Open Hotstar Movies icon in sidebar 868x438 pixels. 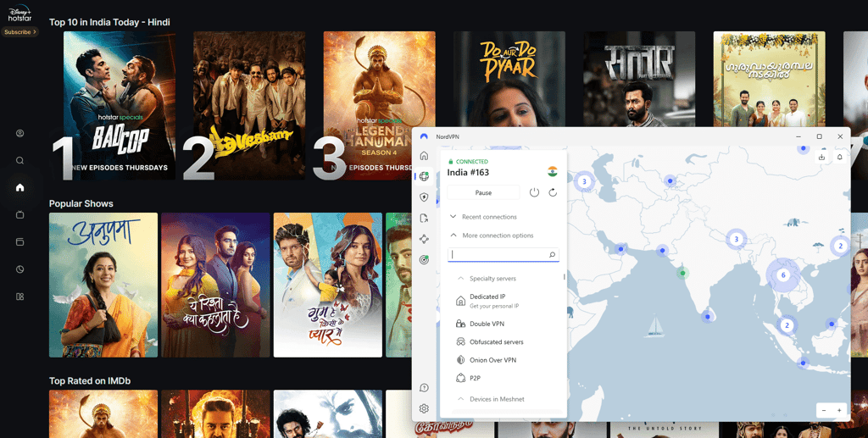point(20,241)
